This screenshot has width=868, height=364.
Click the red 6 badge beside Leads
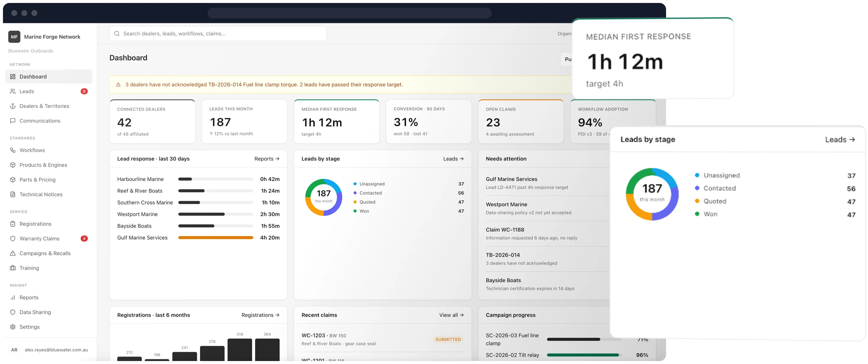pyautogui.click(x=84, y=91)
